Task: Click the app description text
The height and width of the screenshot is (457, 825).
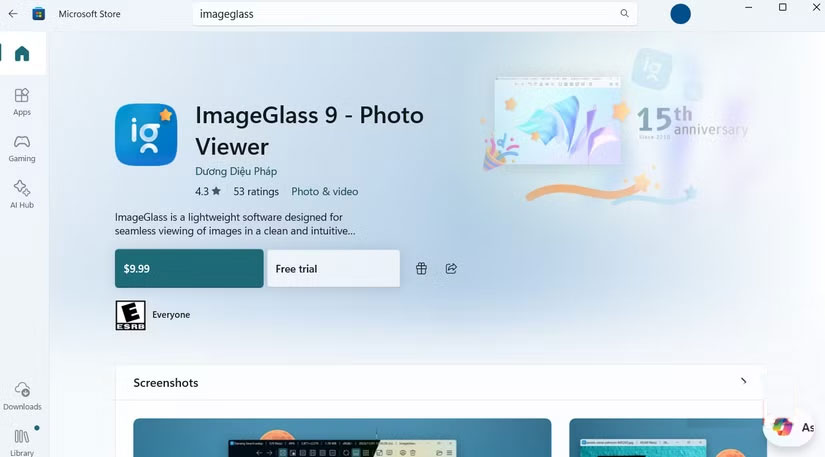Action: (235, 224)
